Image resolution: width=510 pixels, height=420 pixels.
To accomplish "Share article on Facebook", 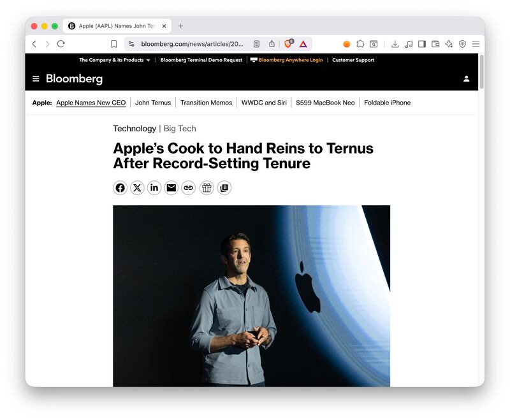I will 120,188.
